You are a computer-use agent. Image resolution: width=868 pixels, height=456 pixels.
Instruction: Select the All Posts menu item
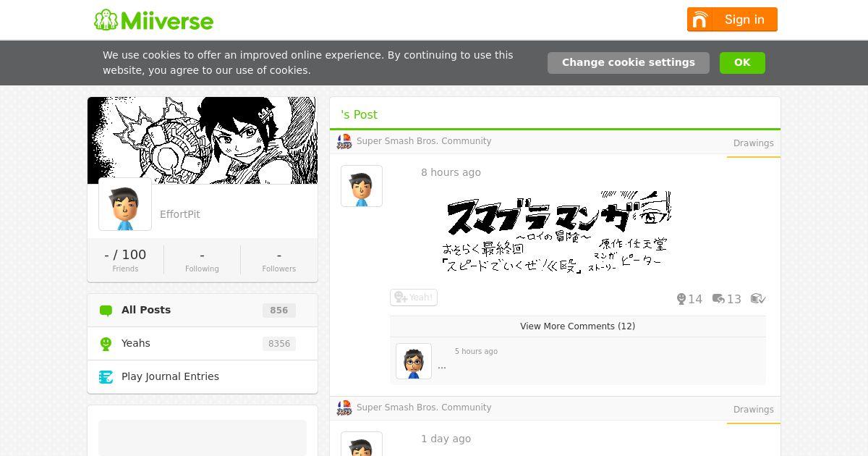[203, 310]
